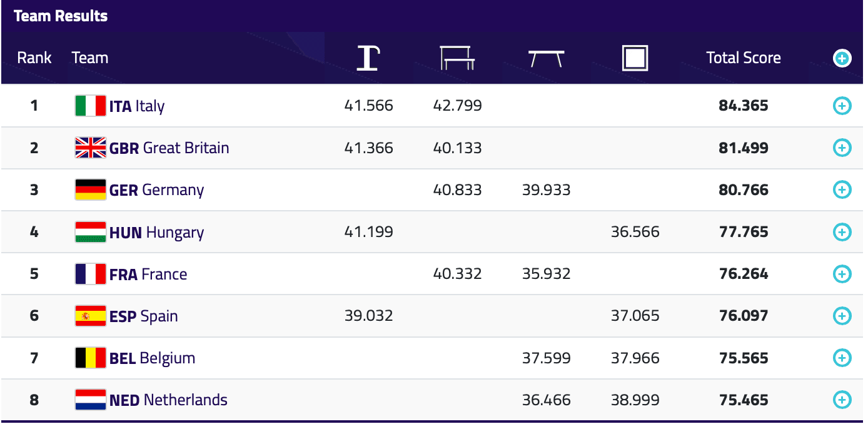Open the NED Netherlands team link
Screen dimensions: 868x424
(x=168, y=400)
